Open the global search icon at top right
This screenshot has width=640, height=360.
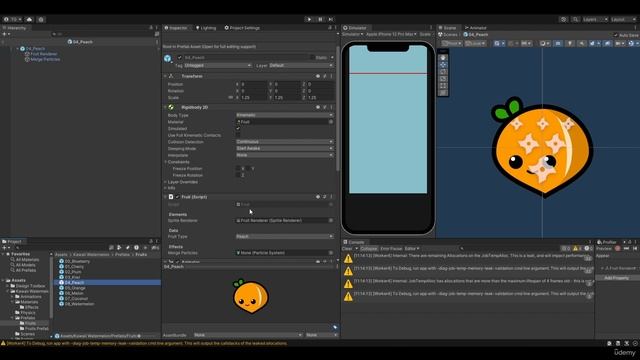point(575,19)
